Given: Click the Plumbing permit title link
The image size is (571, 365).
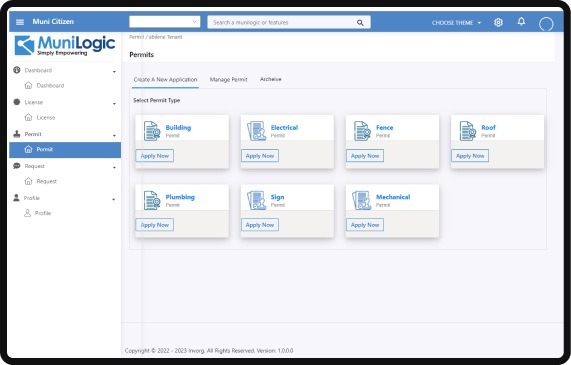Looking at the screenshot, I should (x=180, y=197).
